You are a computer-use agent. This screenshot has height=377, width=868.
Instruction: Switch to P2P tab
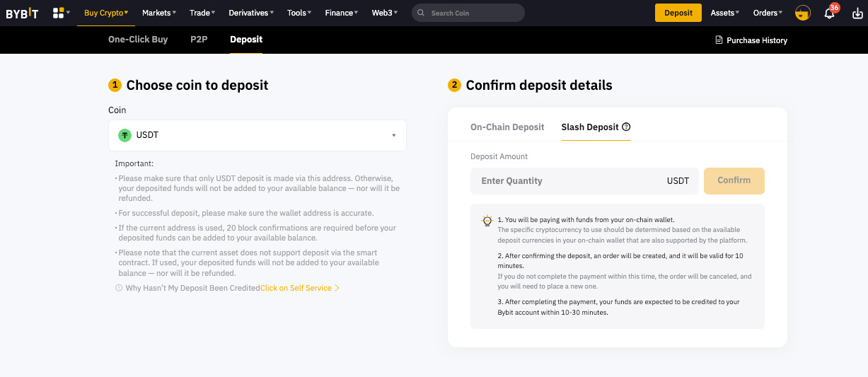(x=199, y=40)
